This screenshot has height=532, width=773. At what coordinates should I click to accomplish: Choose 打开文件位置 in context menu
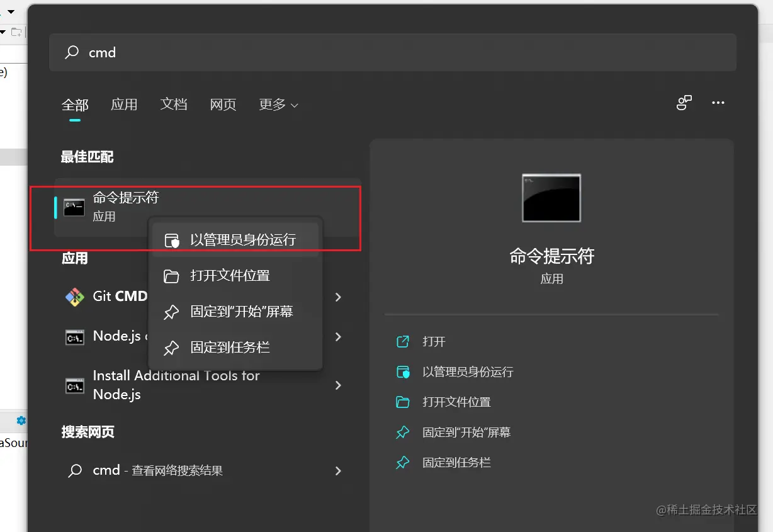(x=235, y=276)
